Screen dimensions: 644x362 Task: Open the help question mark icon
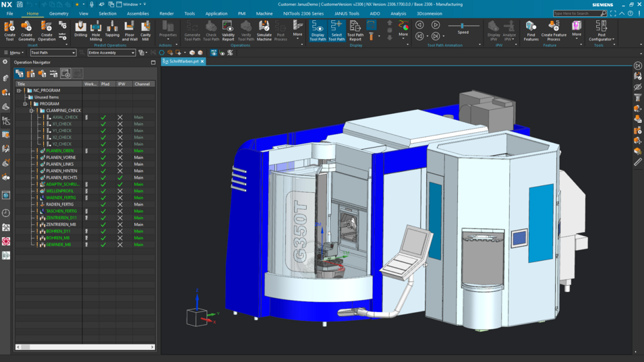pos(631,13)
